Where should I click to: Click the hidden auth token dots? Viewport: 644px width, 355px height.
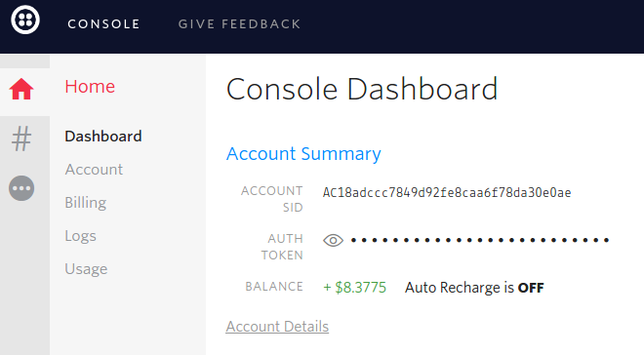pos(480,240)
